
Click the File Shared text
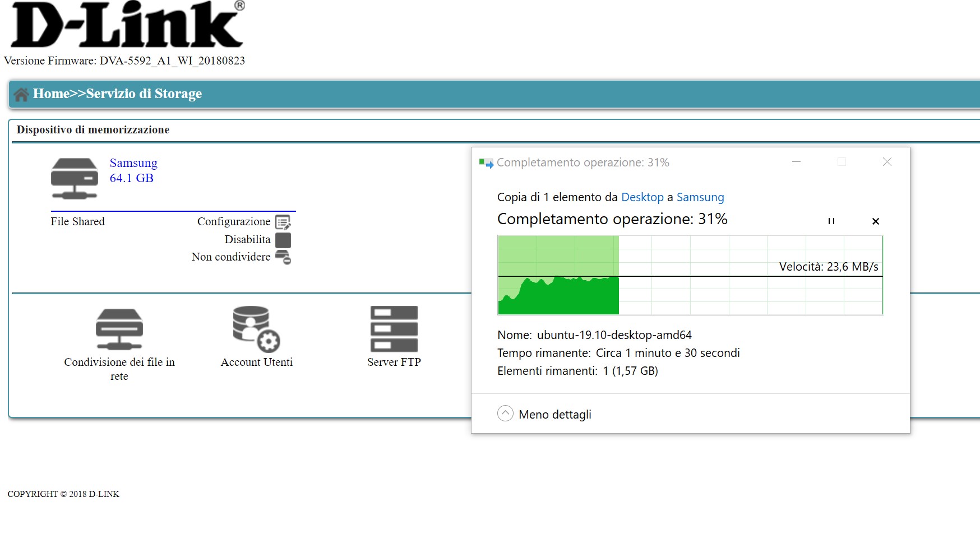tap(77, 221)
